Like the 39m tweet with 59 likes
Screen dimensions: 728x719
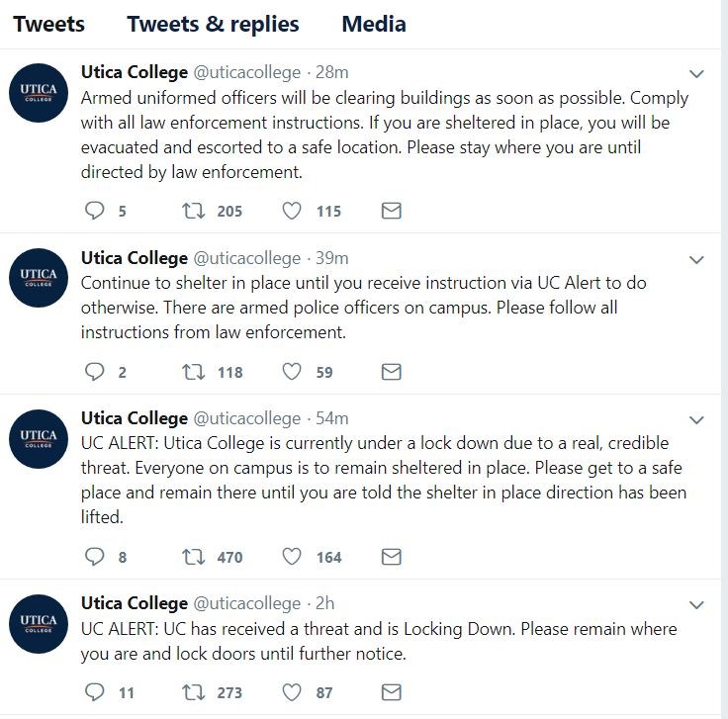pyautogui.click(x=292, y=372)
